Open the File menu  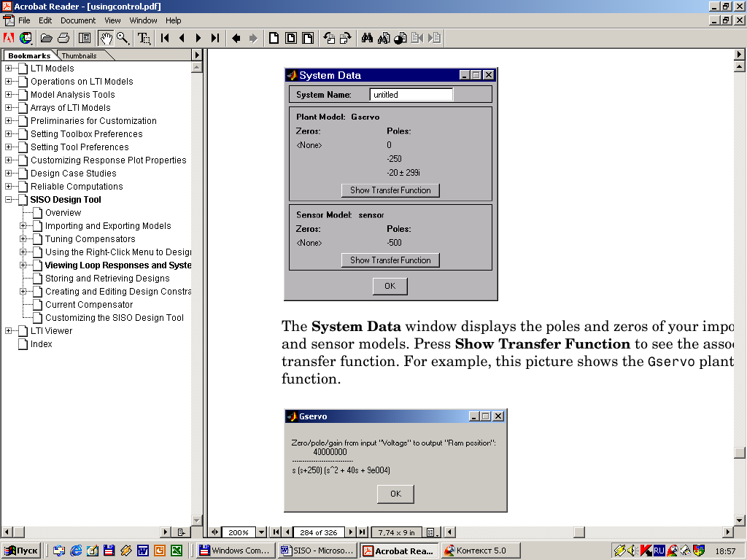tap(24, 20)
